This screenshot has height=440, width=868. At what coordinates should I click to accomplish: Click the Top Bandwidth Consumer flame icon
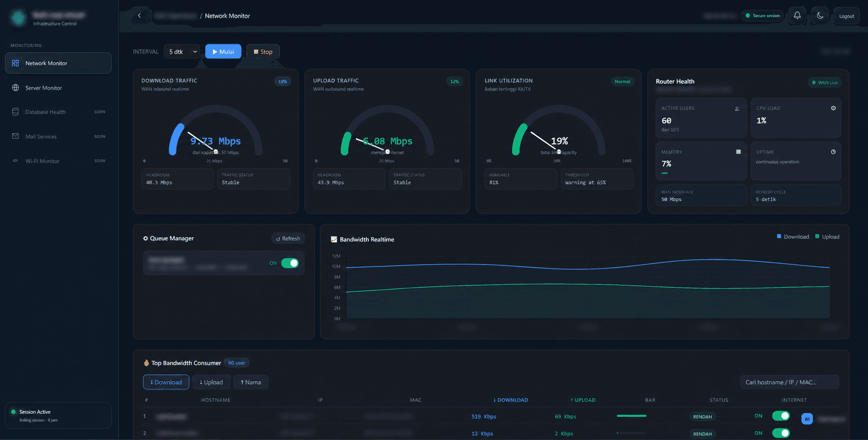146,363
